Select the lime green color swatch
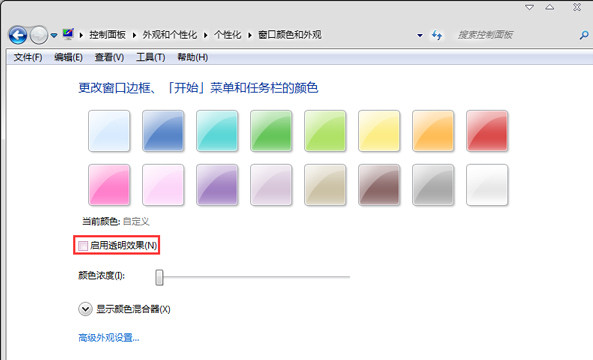This screenshot has height=360, width=593. click(x=325, y=131)
